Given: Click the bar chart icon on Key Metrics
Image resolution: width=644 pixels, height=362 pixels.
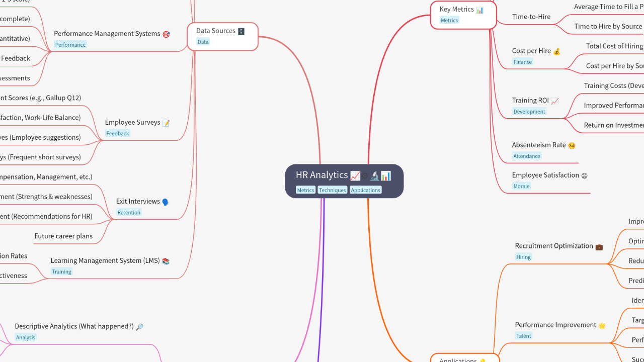Looking at the screenshot, I should (x=479, y=10).
